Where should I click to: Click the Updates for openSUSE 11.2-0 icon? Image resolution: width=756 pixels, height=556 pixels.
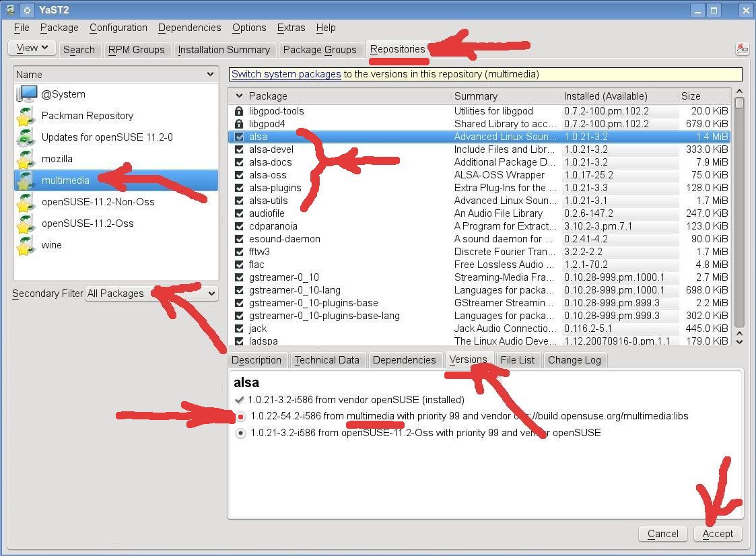pyautogui.click(x=25, y=137)
